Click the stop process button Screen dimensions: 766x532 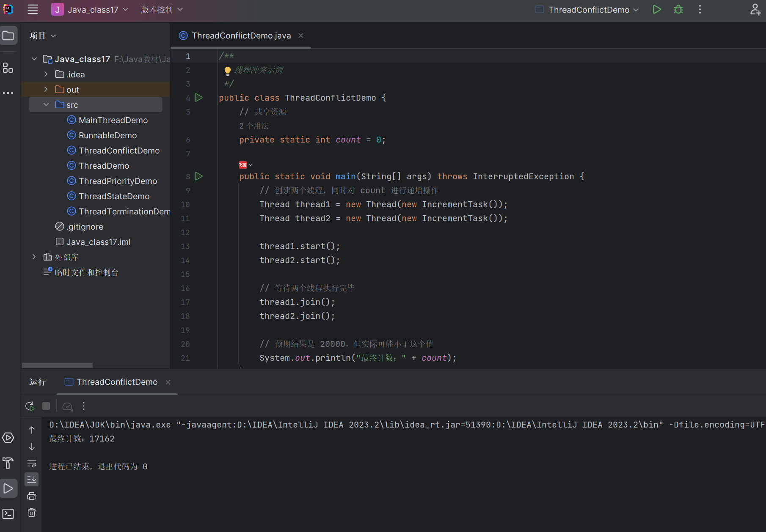pos(46,406)
